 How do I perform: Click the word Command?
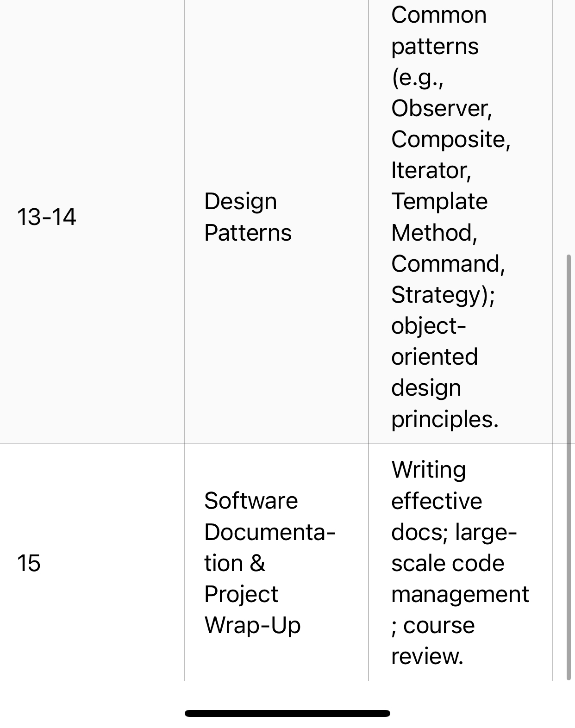447,264
